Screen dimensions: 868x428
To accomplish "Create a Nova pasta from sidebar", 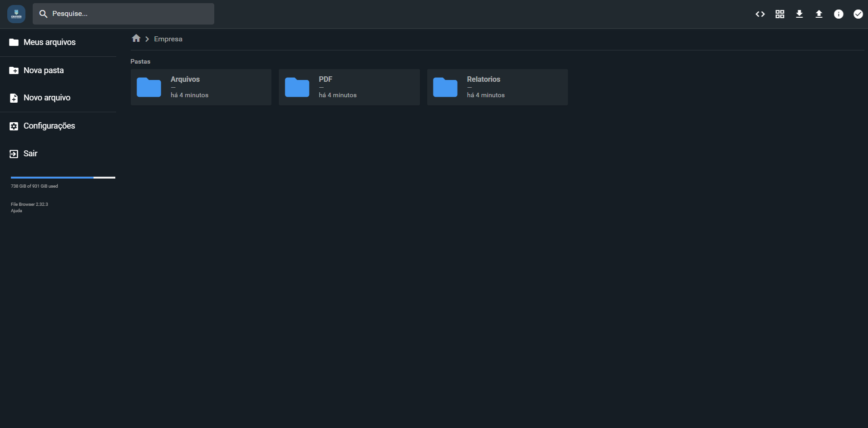I will (43, 70).
